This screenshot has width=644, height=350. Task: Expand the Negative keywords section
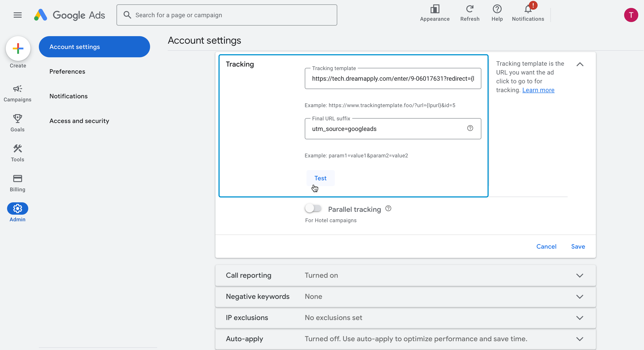pos(580,297)
